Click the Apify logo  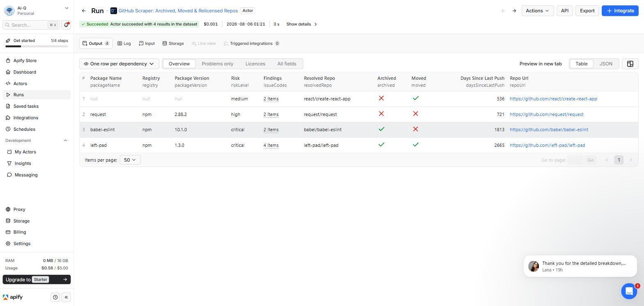(13, 297)
